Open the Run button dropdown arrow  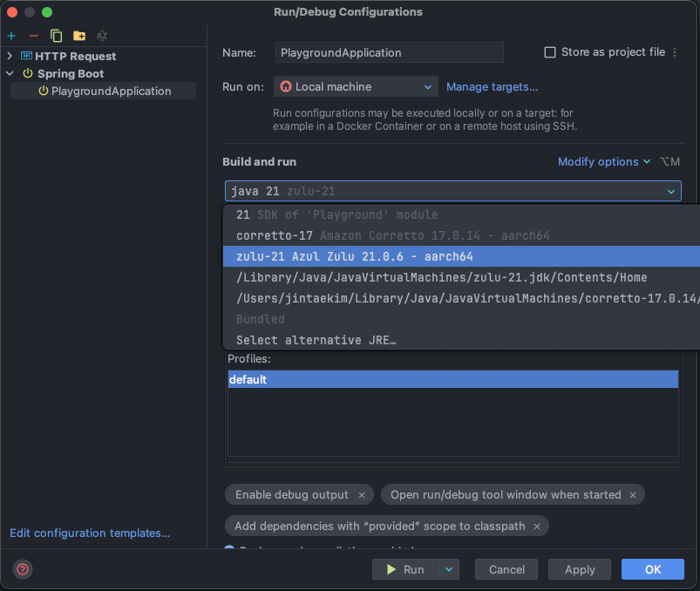pyautogui.click(x=449, y=569)
